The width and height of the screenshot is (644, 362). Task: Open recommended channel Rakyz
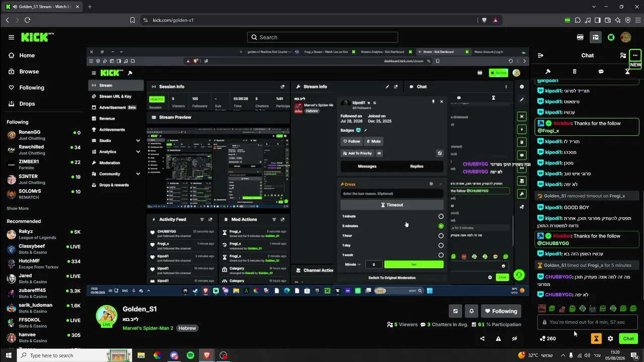43,234
